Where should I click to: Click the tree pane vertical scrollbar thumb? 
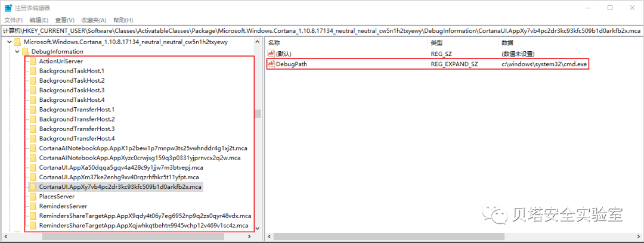tap(258, 114)
